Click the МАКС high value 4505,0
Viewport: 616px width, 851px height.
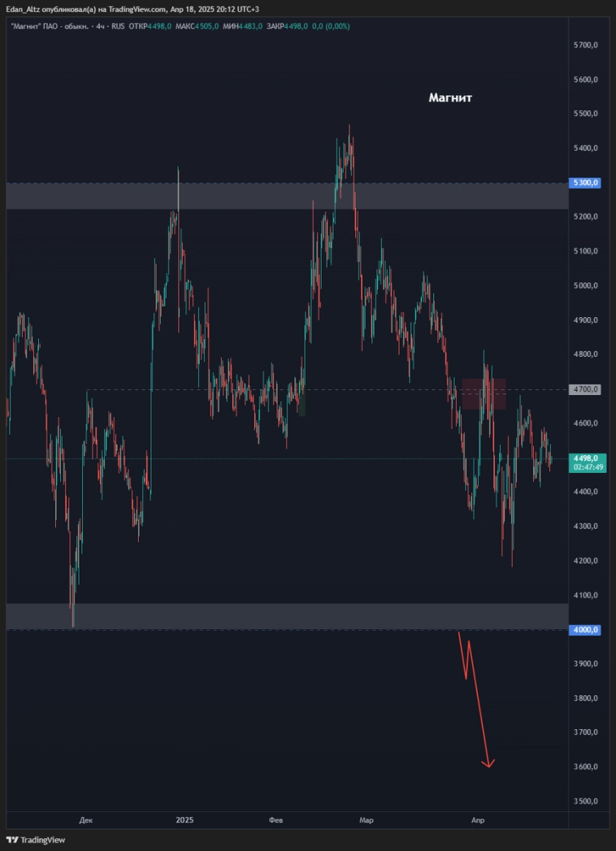(x=206, y=26)
